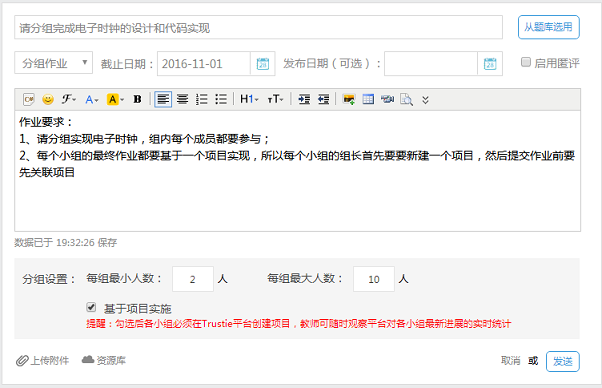Insert a table
The width and height of the screenshot is (602, 388).
click(x=368, y=99)
